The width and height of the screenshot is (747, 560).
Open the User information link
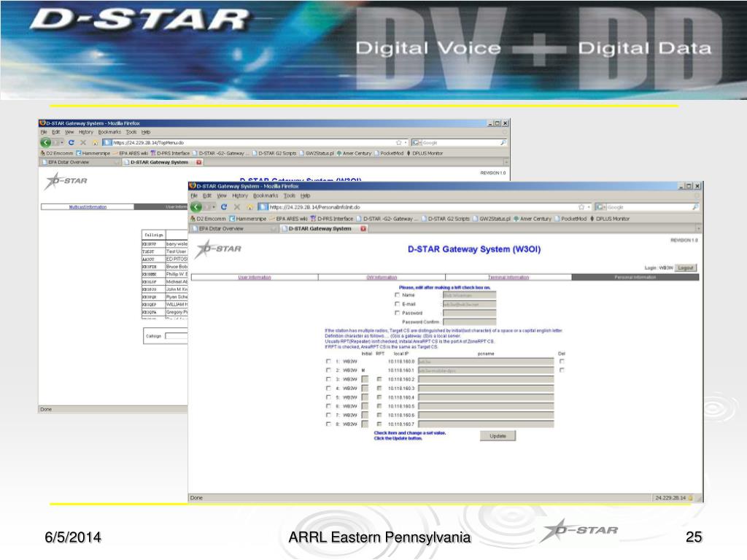[x=255, y=277]
